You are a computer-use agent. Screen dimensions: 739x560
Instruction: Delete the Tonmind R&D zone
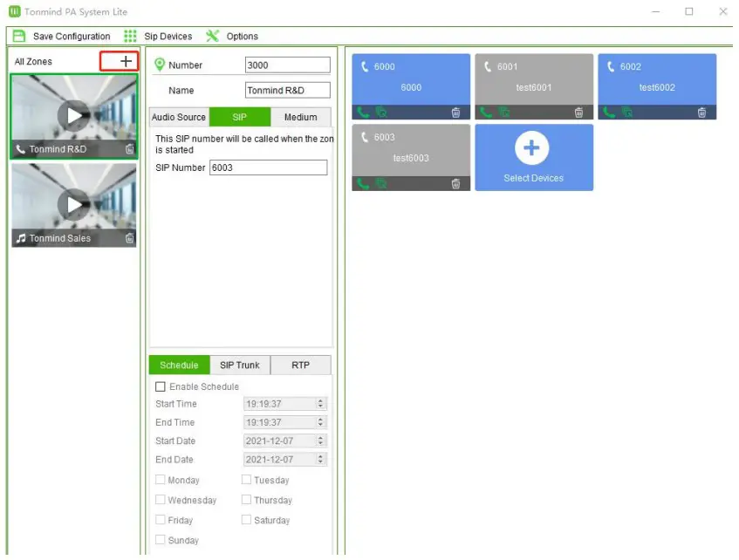point(130,149)
